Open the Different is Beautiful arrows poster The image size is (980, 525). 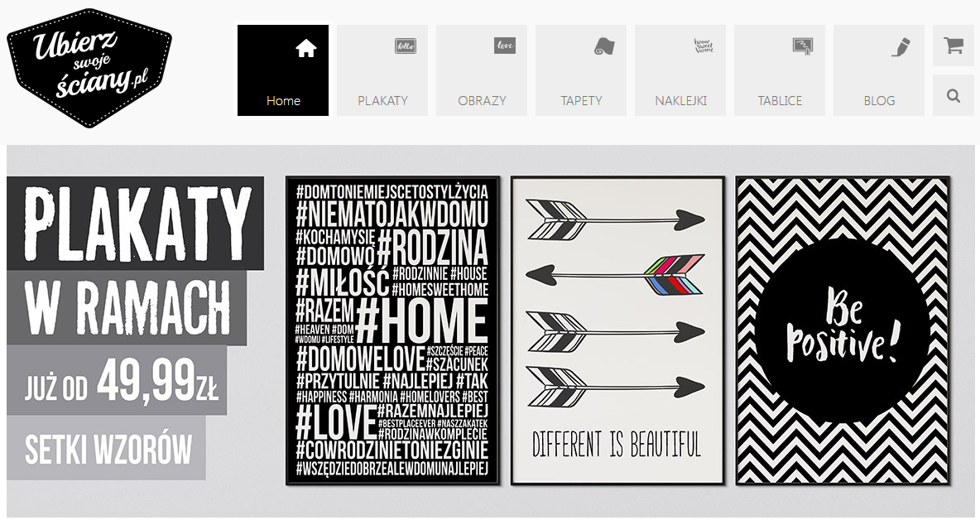pos(617,330)
